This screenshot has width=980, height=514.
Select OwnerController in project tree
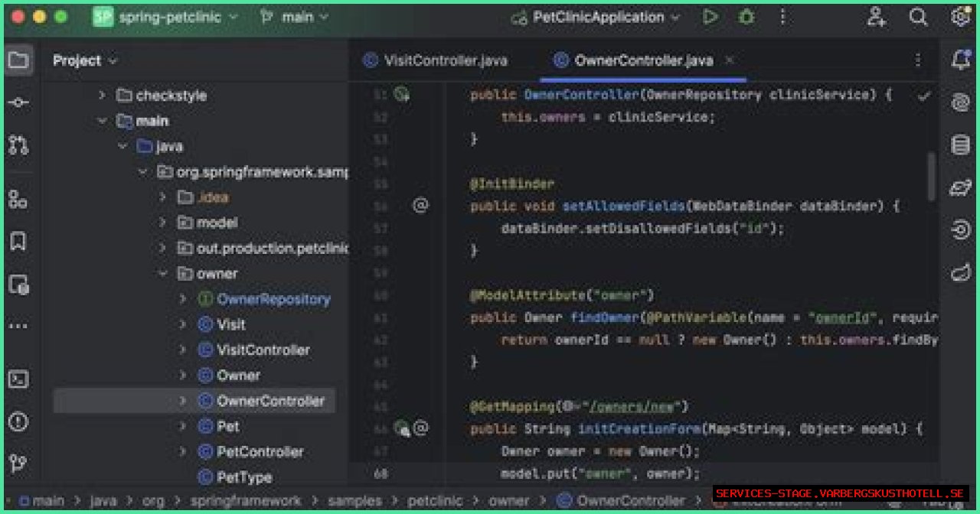pos(270,401)
